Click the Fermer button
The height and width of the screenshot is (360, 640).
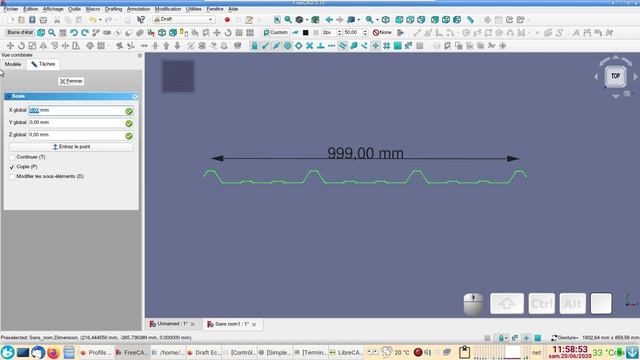point(71,81)
